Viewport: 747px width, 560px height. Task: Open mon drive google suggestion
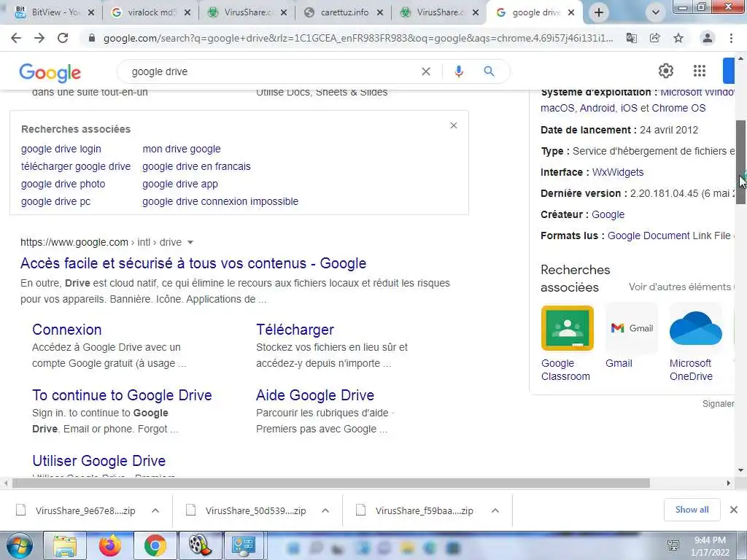pos(182,149)
